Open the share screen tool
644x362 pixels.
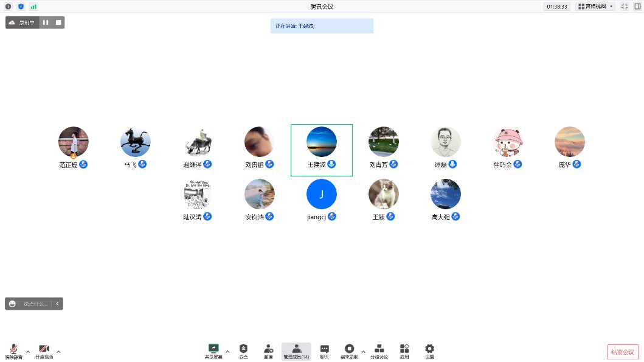click(213, 350)
